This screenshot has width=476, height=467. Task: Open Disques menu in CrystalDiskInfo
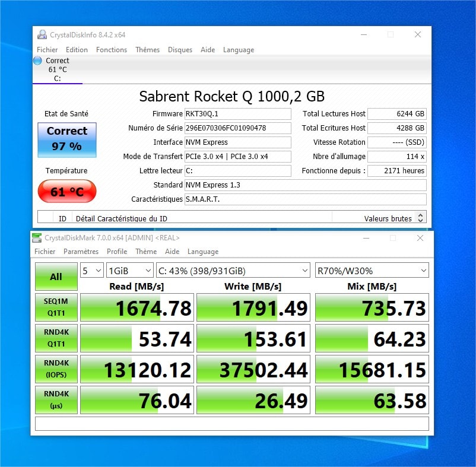click(x=180, y=50)
